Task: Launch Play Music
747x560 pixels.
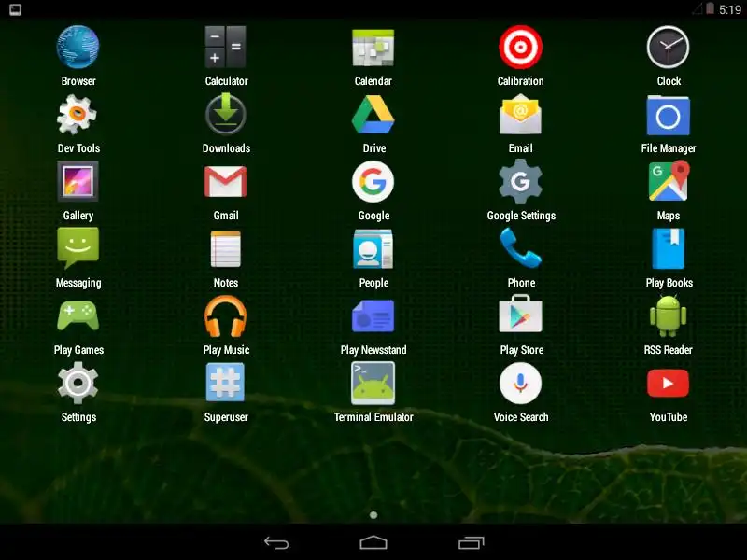Action: [226, 316]
